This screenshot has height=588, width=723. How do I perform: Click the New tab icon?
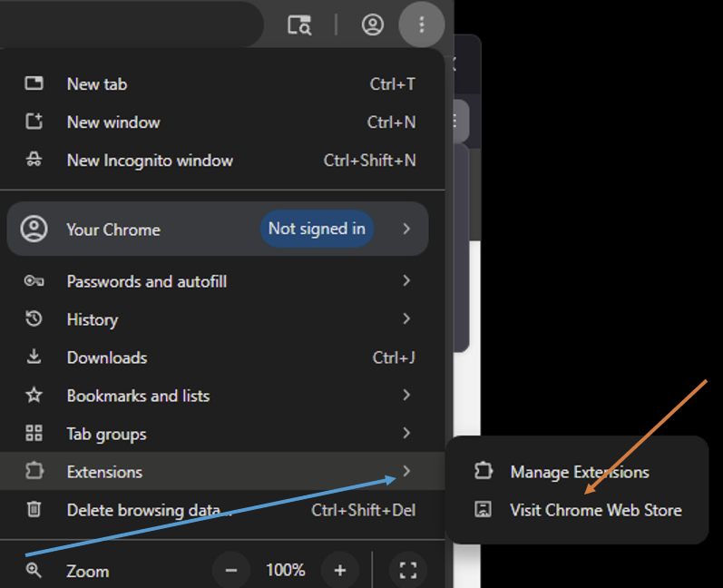34,83
